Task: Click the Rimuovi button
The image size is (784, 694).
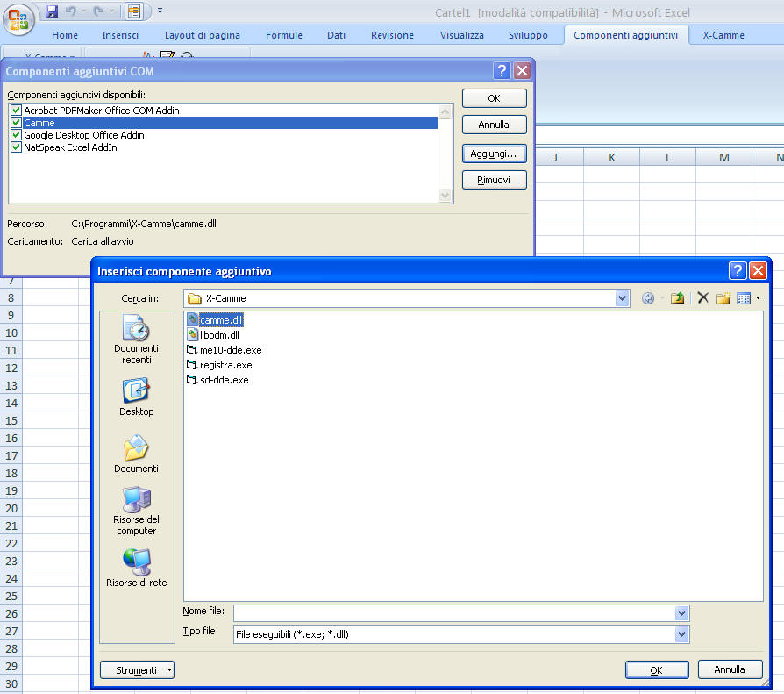Action: [494, 180]
